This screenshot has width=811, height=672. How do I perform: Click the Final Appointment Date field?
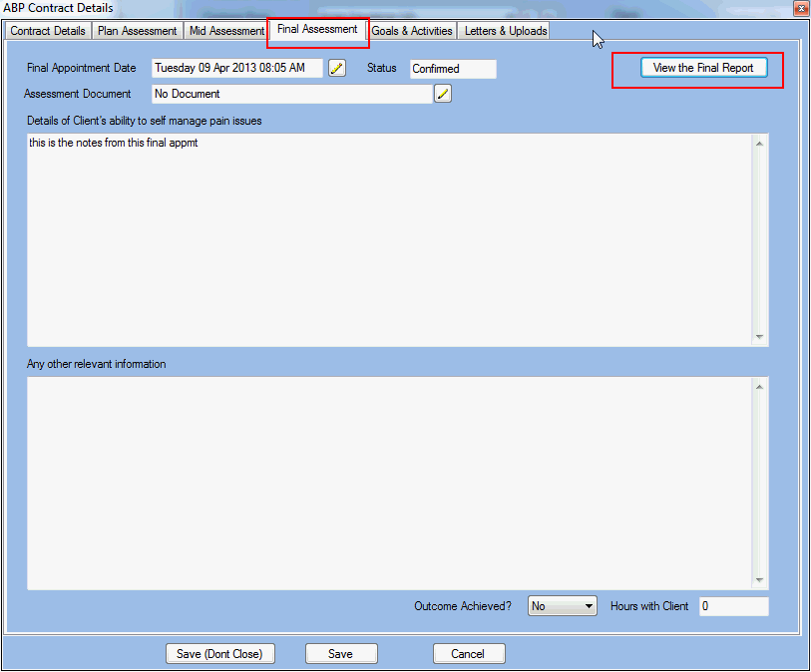click(236, 68)
